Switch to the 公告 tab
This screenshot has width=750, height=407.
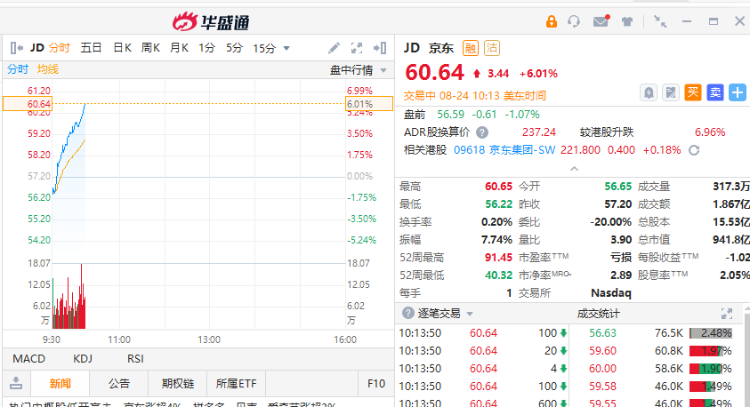119,383
